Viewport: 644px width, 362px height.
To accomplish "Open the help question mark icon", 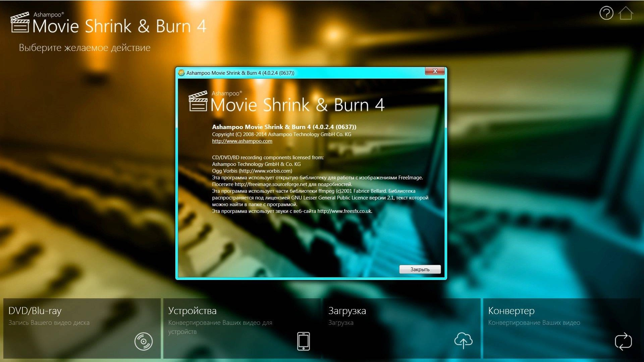I will click(606, 13).
